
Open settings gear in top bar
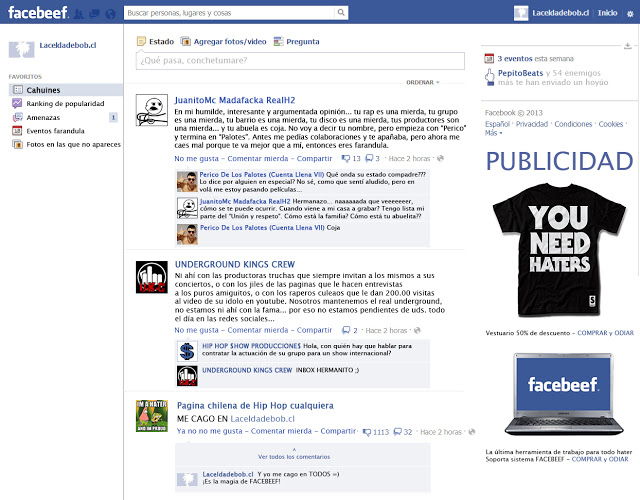630,13
